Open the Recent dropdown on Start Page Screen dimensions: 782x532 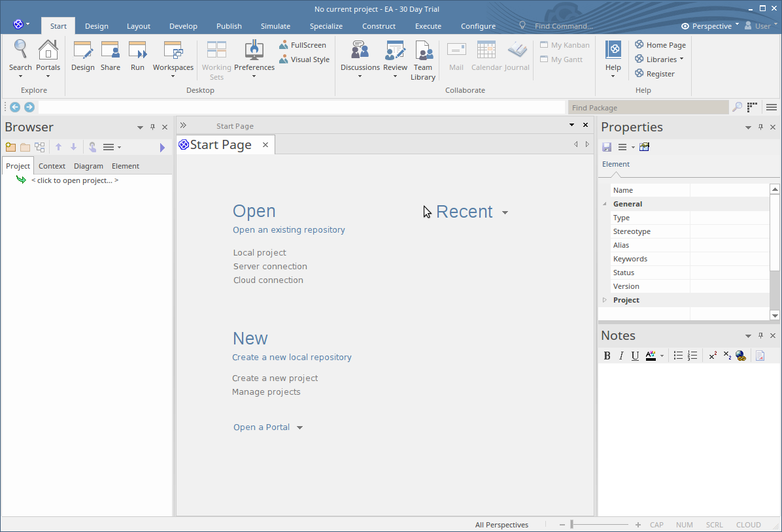coord(505,212)
